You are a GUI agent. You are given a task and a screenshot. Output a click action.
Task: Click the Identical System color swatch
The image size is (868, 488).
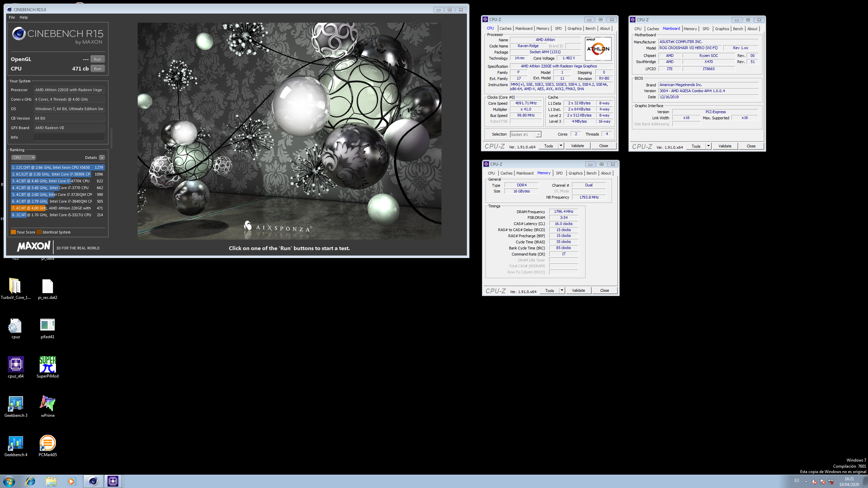pyautogui.click(x=39, y=232)
